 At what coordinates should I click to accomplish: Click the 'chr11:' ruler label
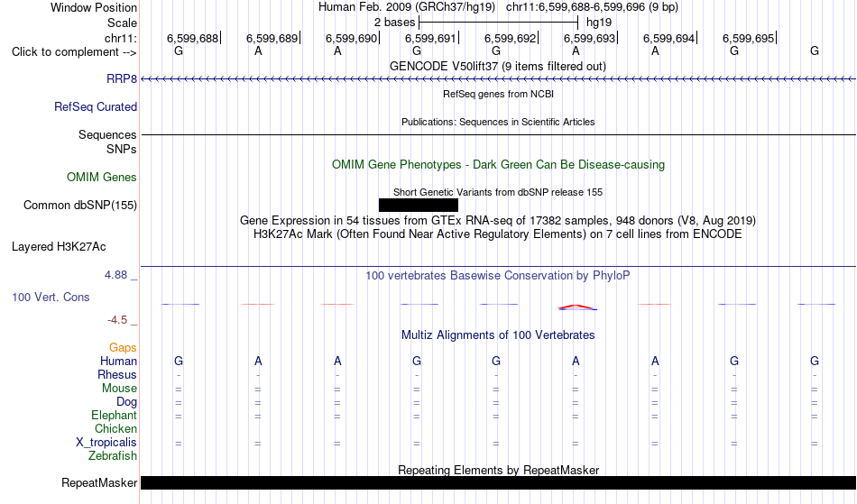[x=121, y=38]
